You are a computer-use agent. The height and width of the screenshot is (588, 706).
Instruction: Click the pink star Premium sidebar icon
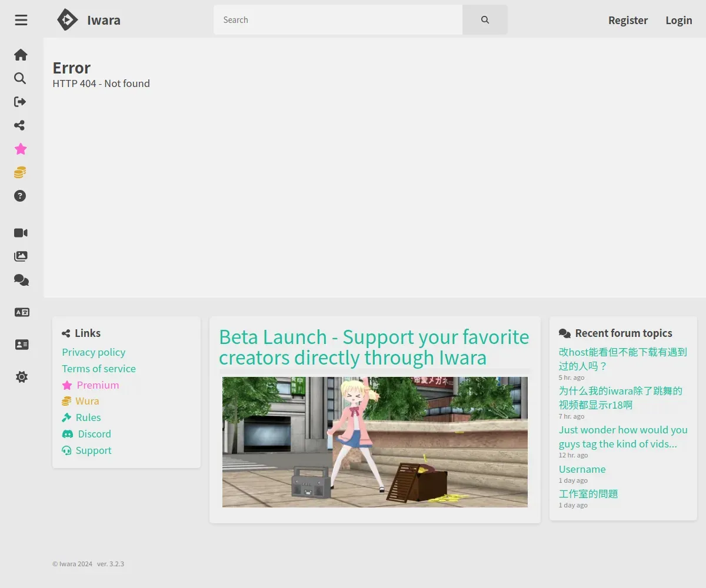21,149
